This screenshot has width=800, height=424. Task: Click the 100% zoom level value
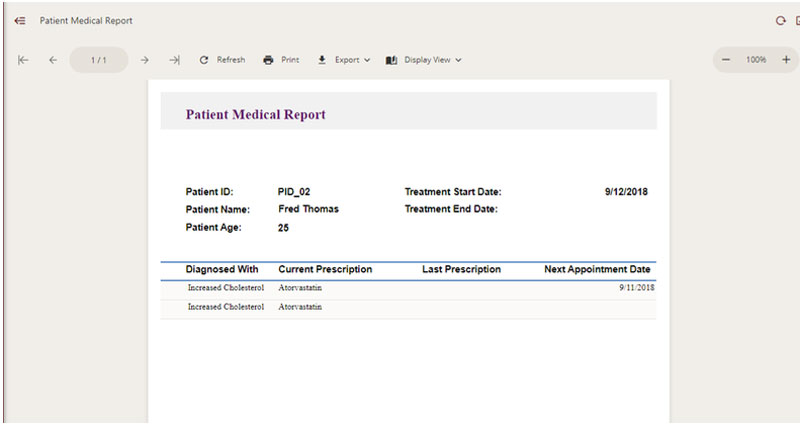click(x=756, y=60)
